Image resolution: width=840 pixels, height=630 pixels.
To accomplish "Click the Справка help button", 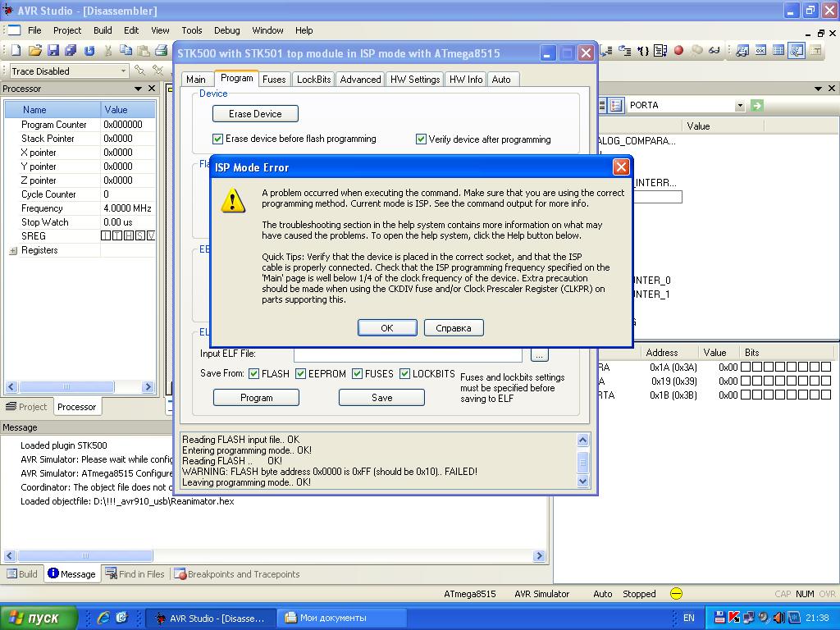I will 454,328.
